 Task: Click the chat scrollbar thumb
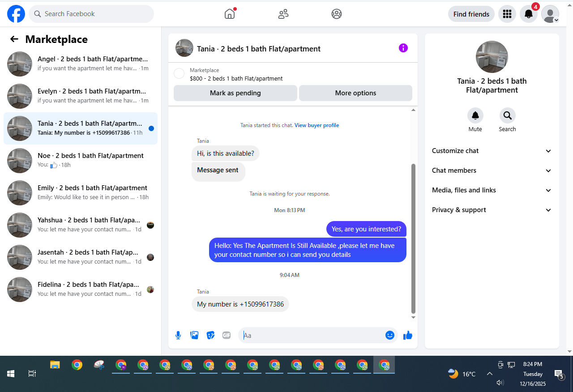[414, 239]
